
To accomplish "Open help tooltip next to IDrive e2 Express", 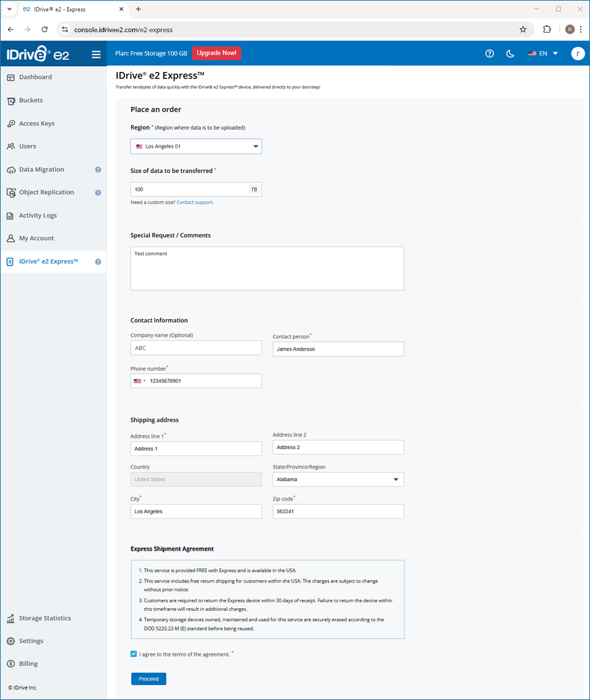I will pos(98,262).
